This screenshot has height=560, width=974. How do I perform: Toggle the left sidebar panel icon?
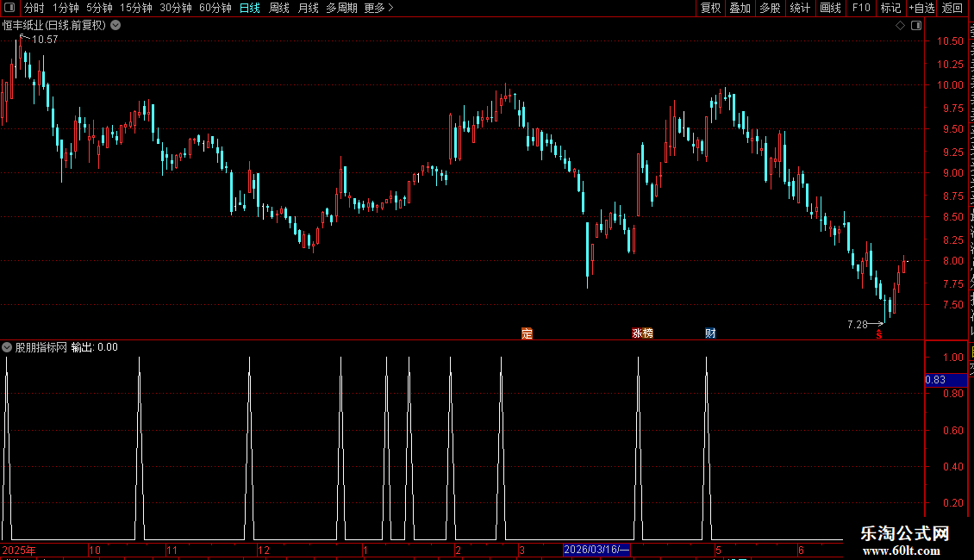[9, 8]
